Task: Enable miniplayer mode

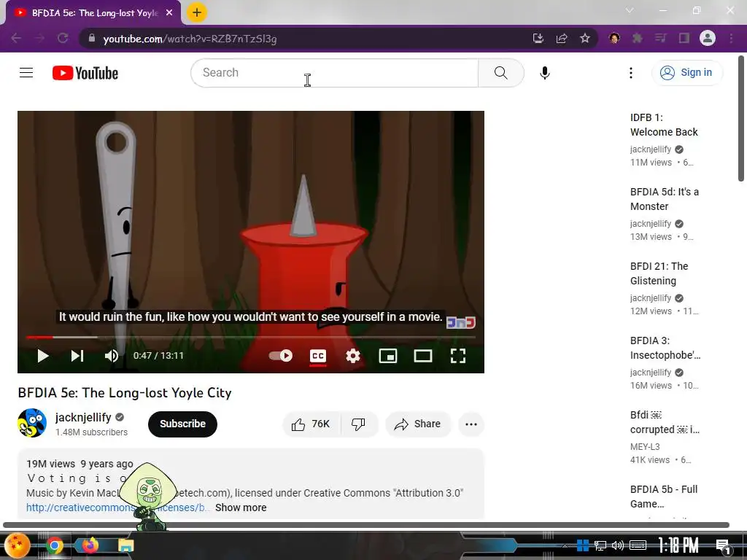Action: [388, 356]
